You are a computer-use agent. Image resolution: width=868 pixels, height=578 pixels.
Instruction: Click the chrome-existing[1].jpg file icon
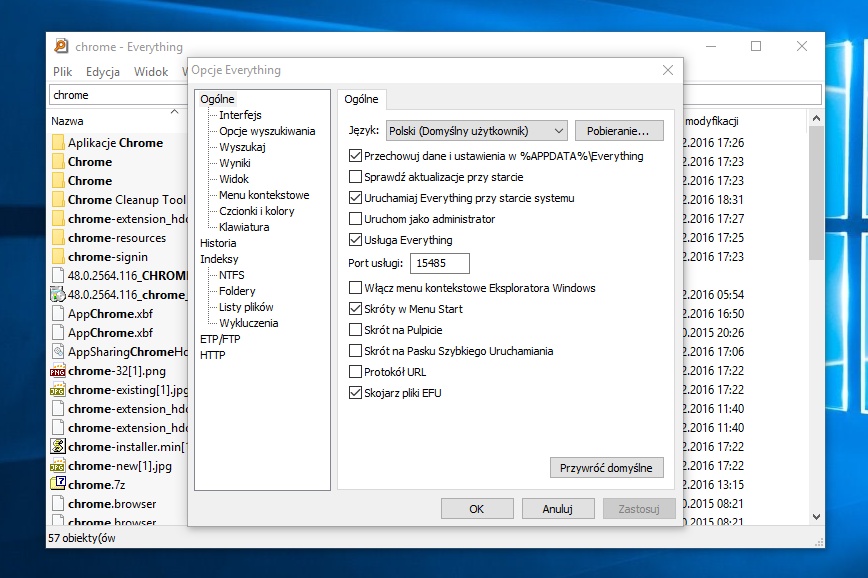pyautogui.click(x=58, y=390)
